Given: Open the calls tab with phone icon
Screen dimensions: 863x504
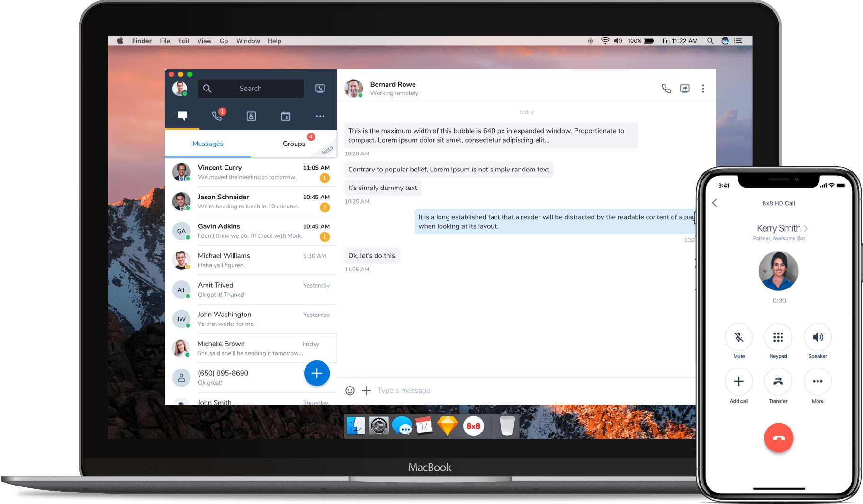Looking at the screenshot, I should [x=217, y=116].
